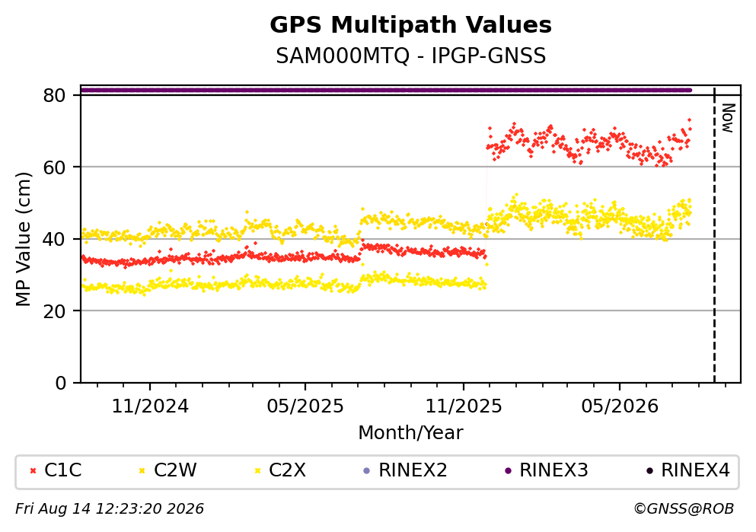Click the 'RINEX3' legend label
Screen dimensions: 756x532
[x=553, y=470]
